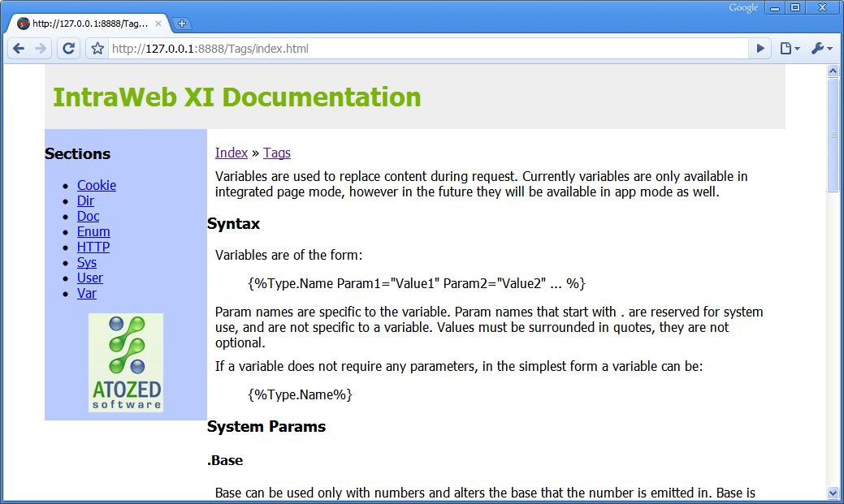The image size is (844, 504).
Task: Click the Atozed Software logo image
Action: 126,363
